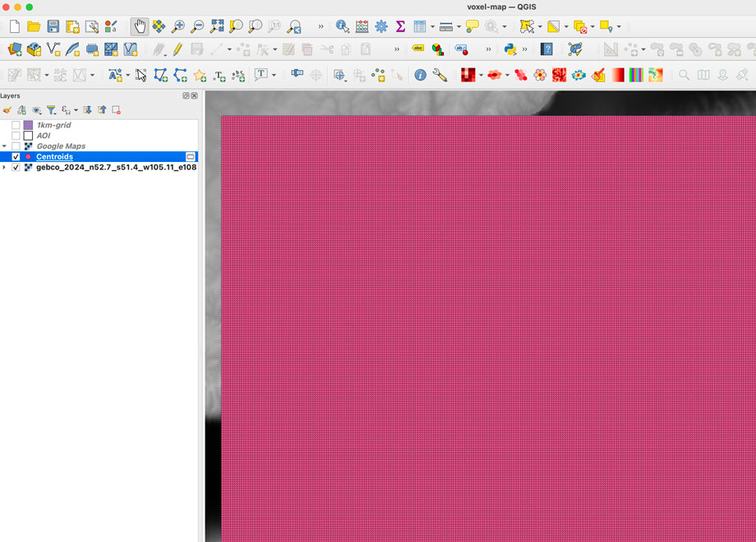756x542 pixels.
Task: Click the purple 1km-grid layer swatch
Action: click(x=28, y=125)
